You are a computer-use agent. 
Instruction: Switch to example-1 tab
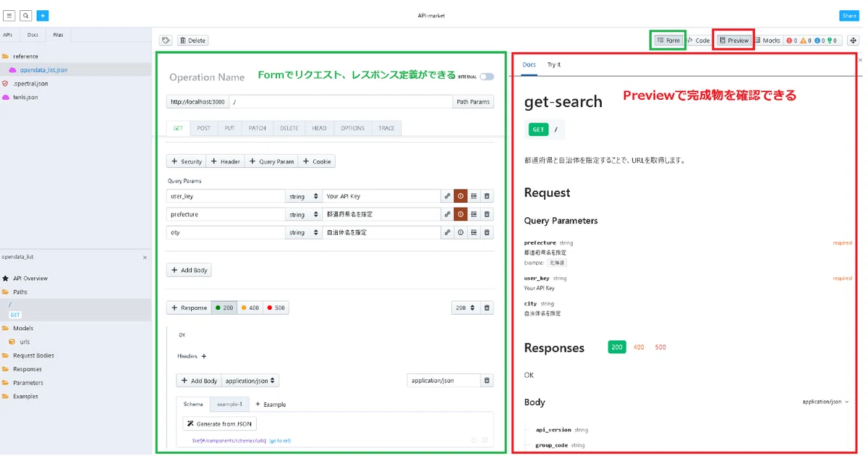tap(230, 404)
